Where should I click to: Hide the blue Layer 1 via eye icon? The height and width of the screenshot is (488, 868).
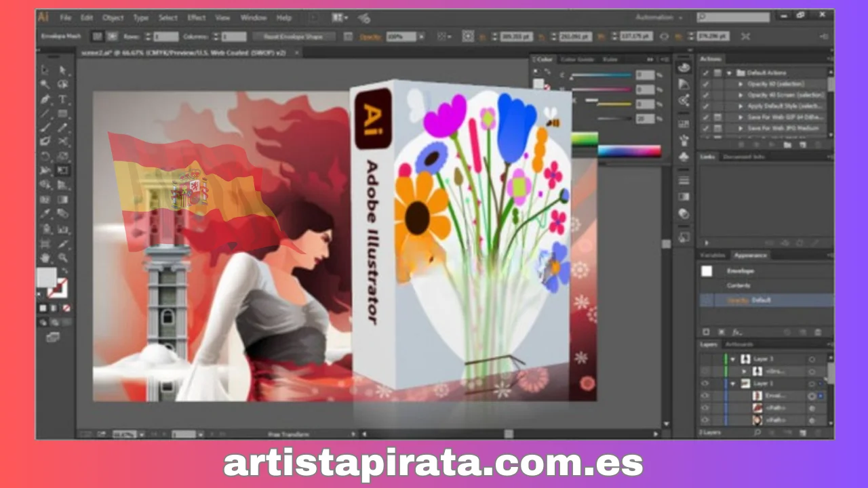[x=705, y=384]
